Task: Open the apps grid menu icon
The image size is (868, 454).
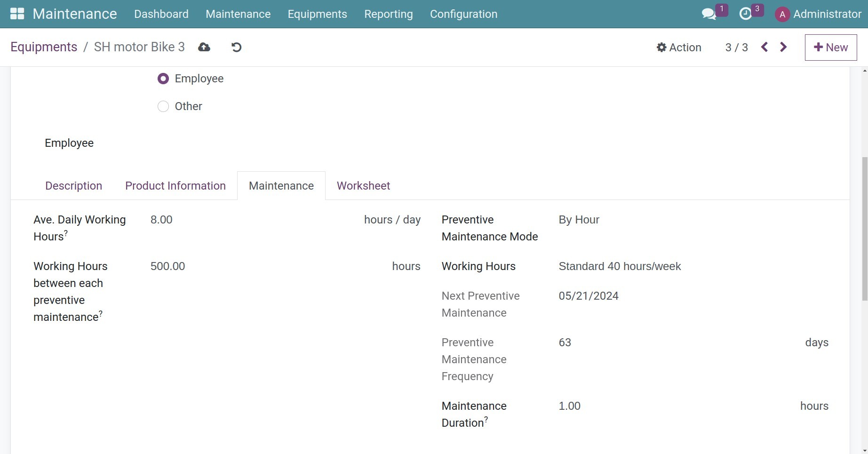Action: point(17,14)
